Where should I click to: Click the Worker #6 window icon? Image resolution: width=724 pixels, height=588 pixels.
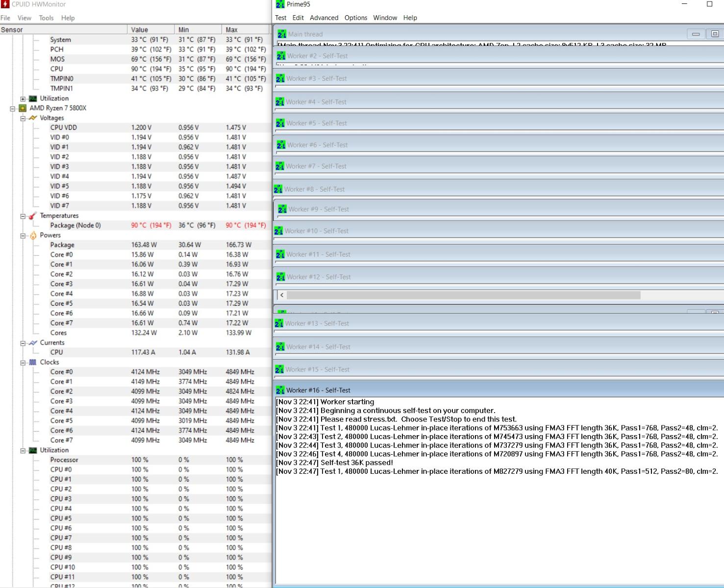coord(281,145)
